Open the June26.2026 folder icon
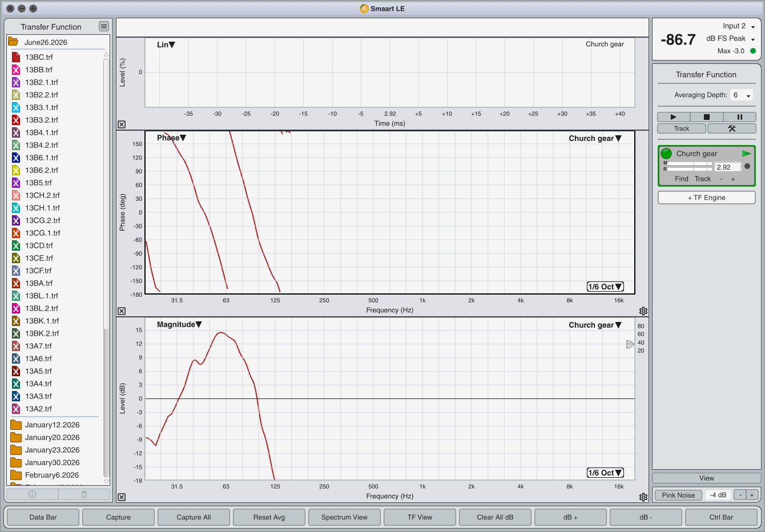This screenshot has height=532, width=765. (13, 42)
